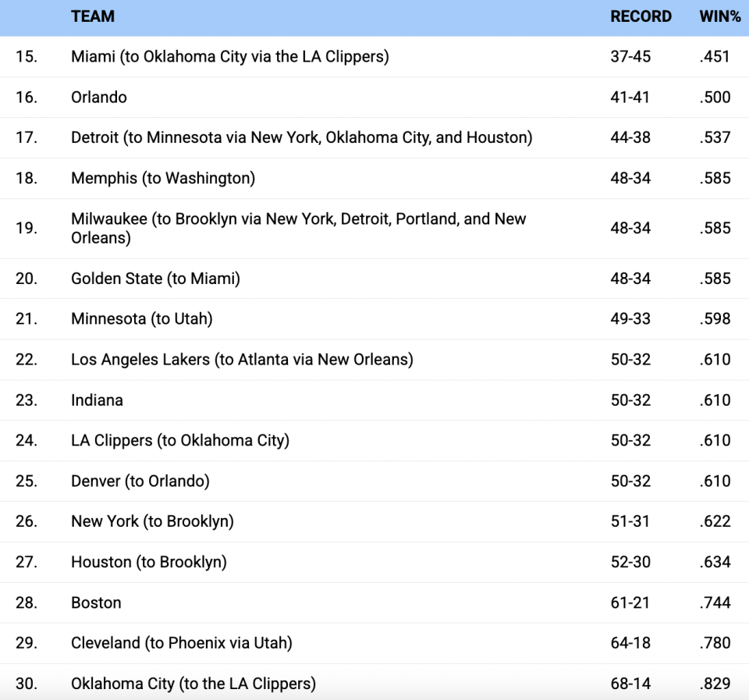Viewport: 749px width, 700px height.
Task: Click Detroit's 44-38 record
Action: (x=630, y=137)
